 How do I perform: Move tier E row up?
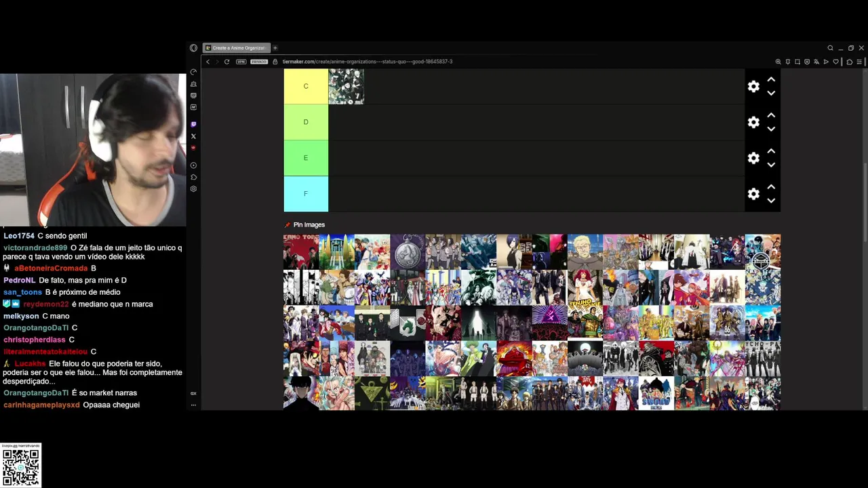[x=771, y=151]
